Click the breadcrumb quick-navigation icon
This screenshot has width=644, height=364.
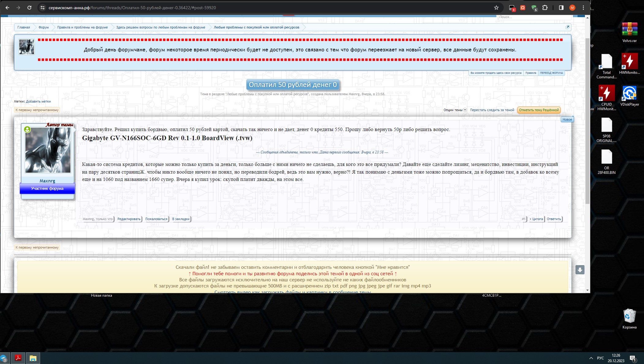[567, 27]
